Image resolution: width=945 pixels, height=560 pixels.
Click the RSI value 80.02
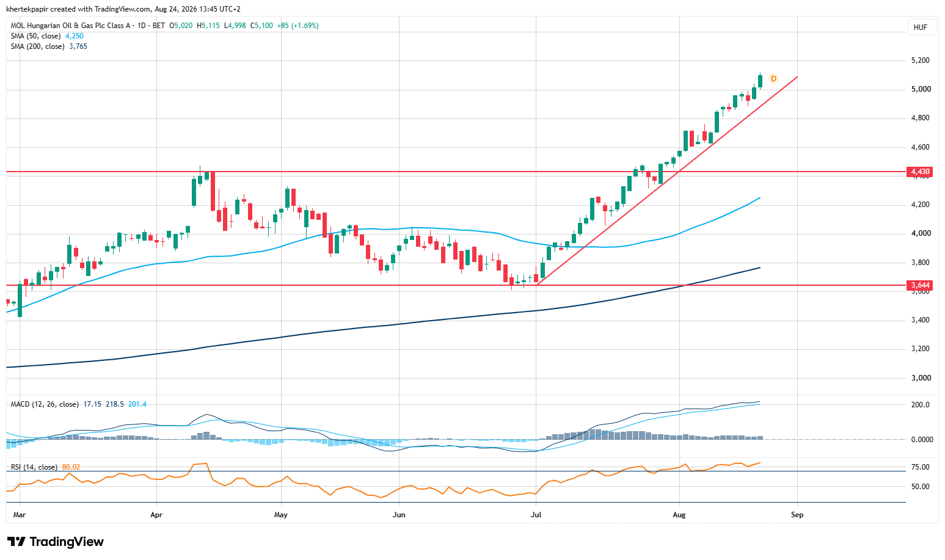click(x=71, y=467)
